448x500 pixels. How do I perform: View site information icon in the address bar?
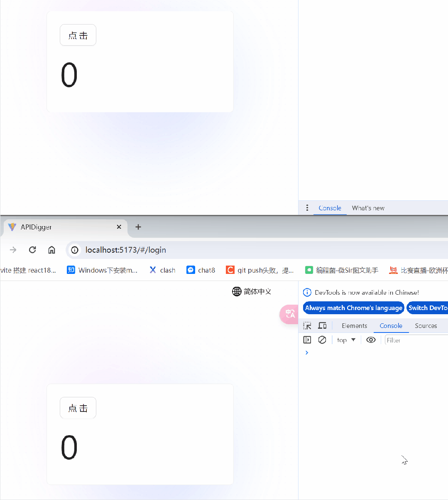(x=75, y=250)
